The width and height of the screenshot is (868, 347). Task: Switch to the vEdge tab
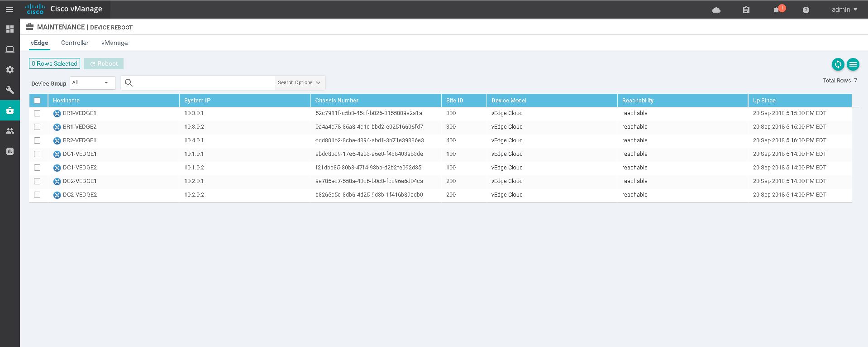tap(39, 43)
